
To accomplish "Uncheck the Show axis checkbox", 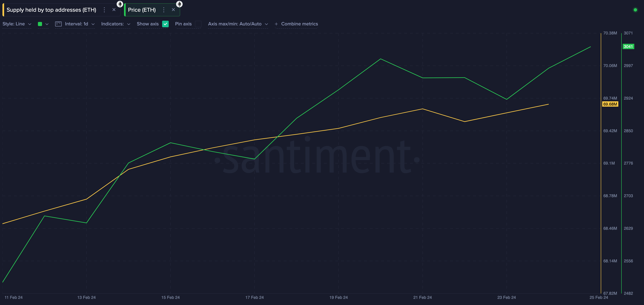I will 165,24.
